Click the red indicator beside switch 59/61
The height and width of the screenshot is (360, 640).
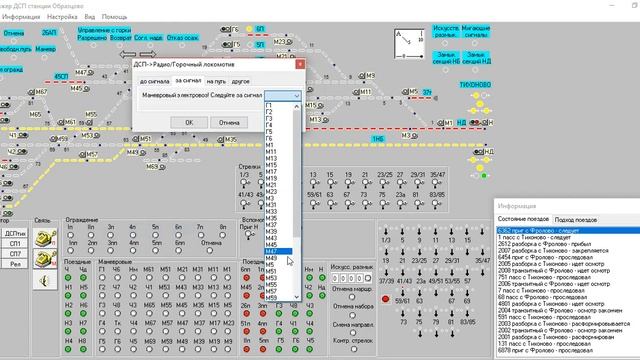pyautogui.click(x=385, y=299)
